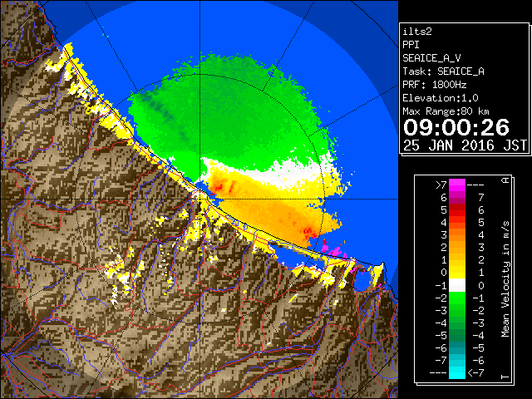
Task: Pick the yellow swatch just above white
Action: [x=457, y=273]
